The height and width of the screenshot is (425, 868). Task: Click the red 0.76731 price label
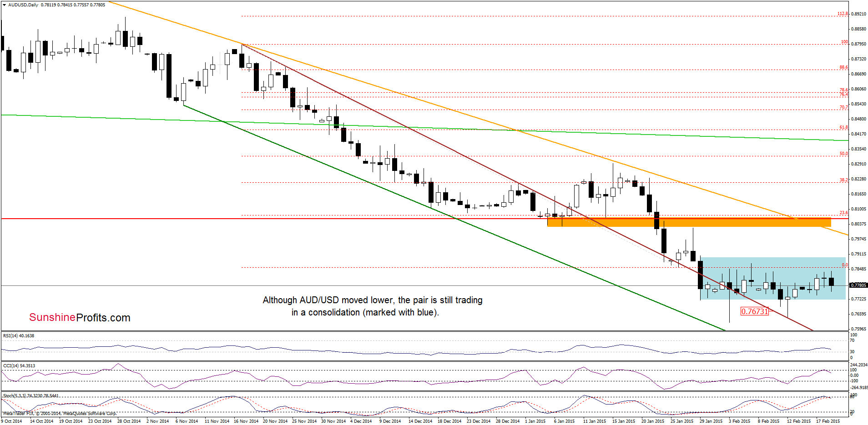point(754,311)
